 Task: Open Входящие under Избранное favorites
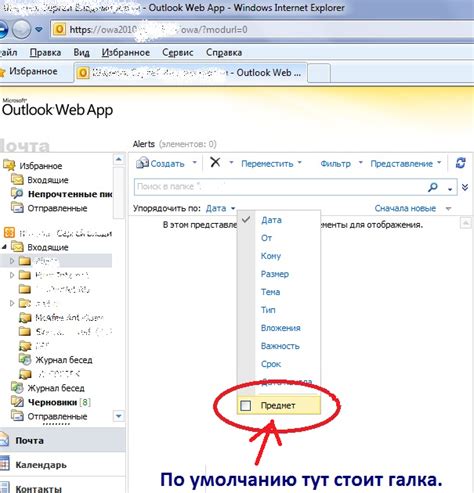(48, 180)
